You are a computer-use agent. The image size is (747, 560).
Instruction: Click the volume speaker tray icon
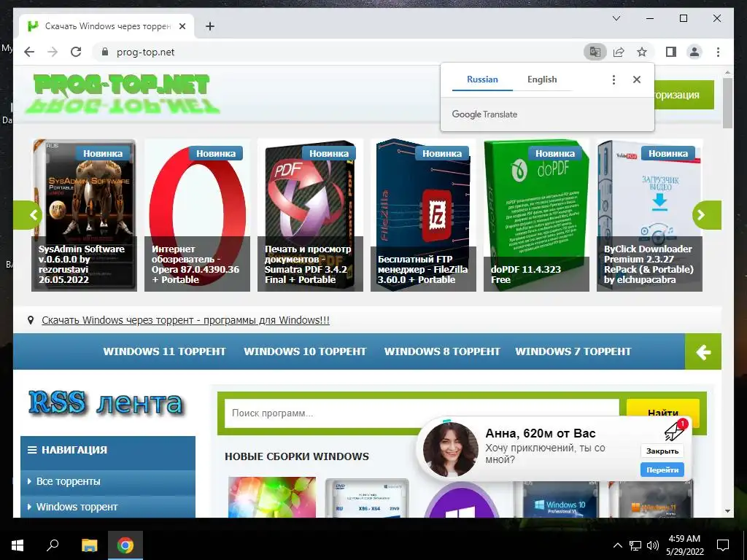tap(653, 545)
